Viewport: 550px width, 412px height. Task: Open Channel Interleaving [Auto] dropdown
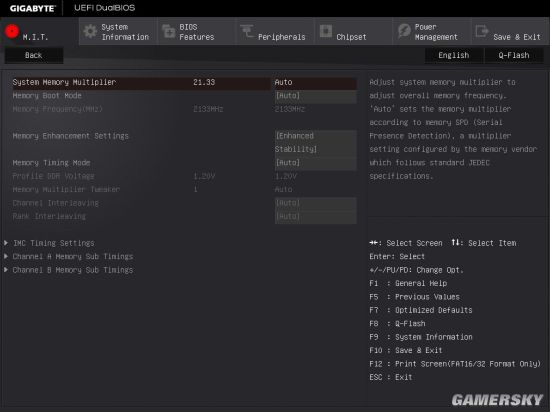[x=316, y=203]
